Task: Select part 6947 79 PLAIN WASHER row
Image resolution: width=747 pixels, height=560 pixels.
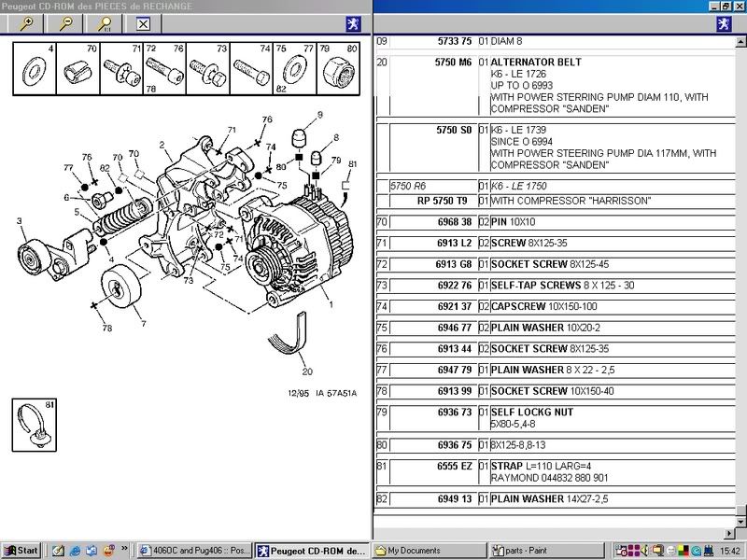Action: [556, 370]
